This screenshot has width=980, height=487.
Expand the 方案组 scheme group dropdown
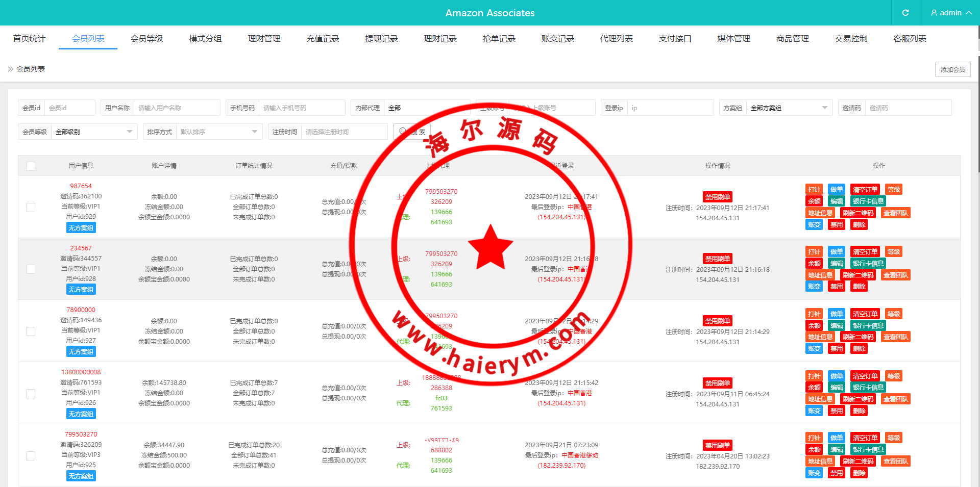[789, 108]
